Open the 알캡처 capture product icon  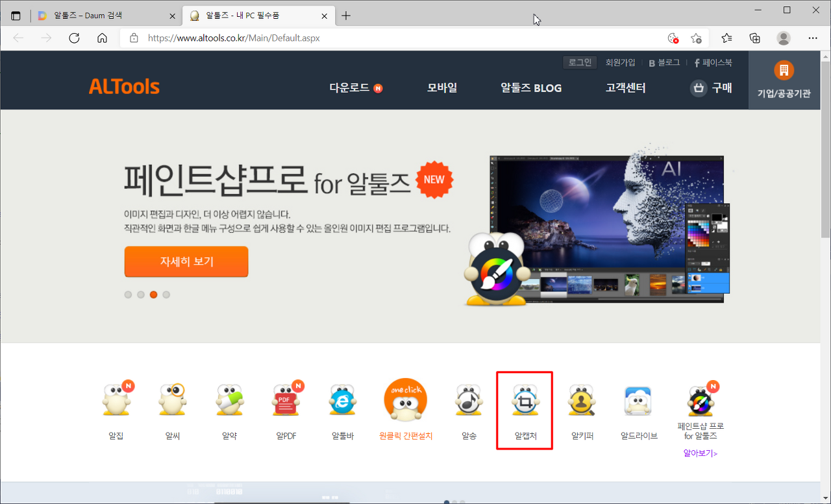coord(525,401)
